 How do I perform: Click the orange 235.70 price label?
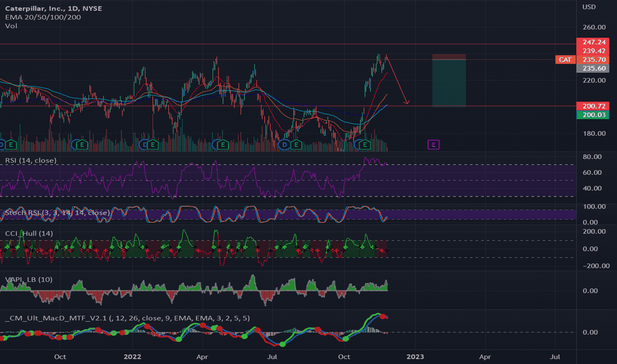(593, 60)
